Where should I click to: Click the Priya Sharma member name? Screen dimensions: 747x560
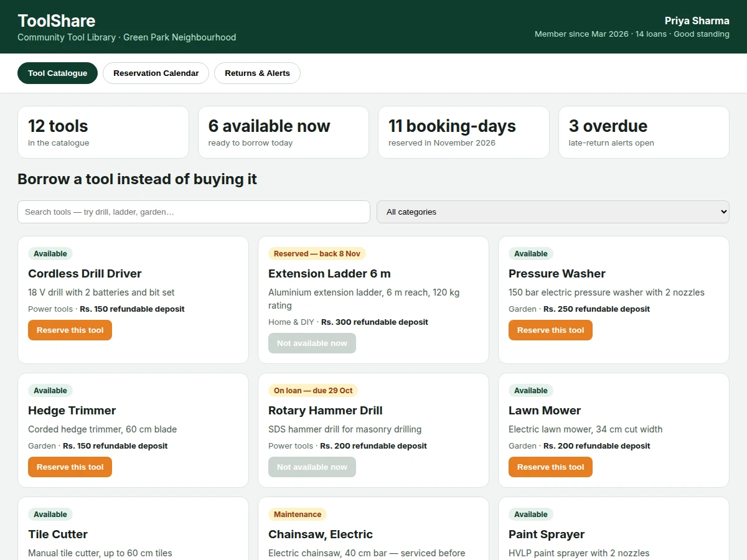pos(697,21)
